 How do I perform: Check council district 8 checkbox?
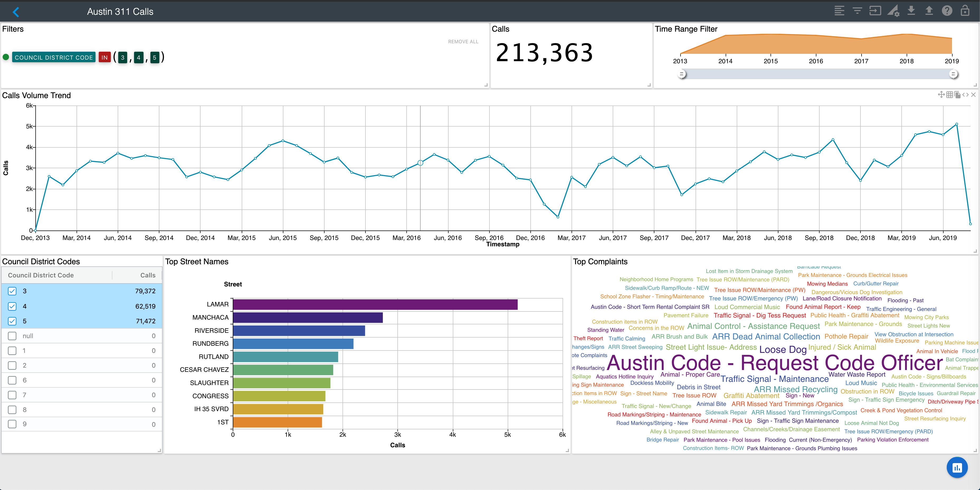[12, 410]
